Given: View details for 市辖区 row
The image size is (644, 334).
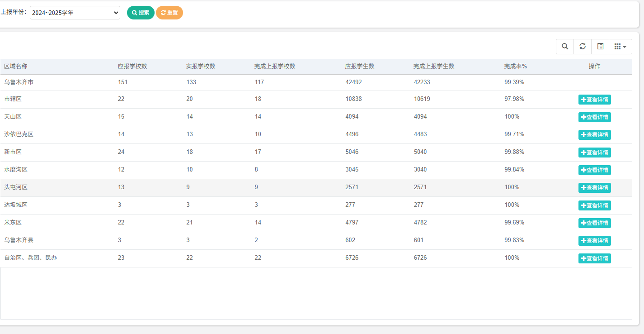Looking at the screenshot, I should 594,100.
